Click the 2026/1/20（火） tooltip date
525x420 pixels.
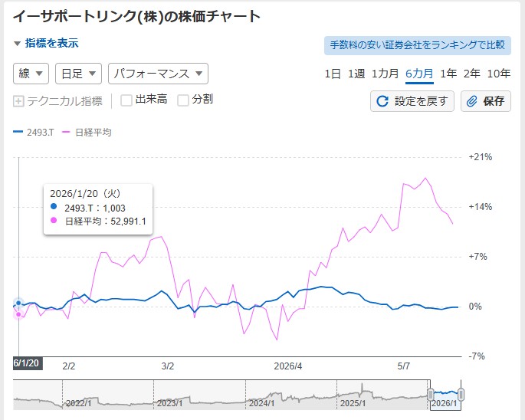click(x=85, y=194)
